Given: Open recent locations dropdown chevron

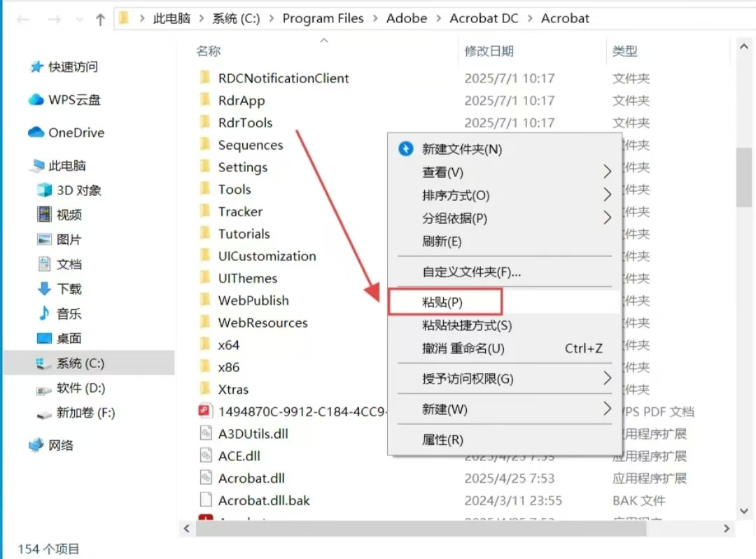Looking at the screenshot, I should tap(79, 20).
